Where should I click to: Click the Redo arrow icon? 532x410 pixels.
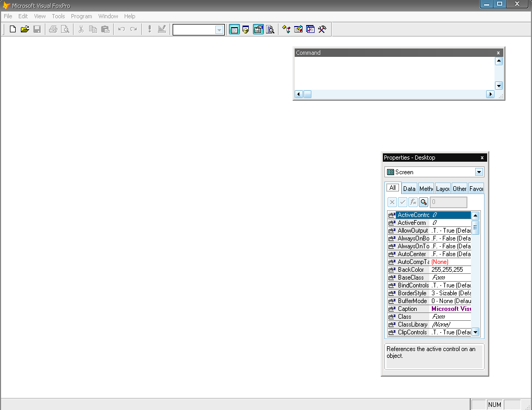134,29
